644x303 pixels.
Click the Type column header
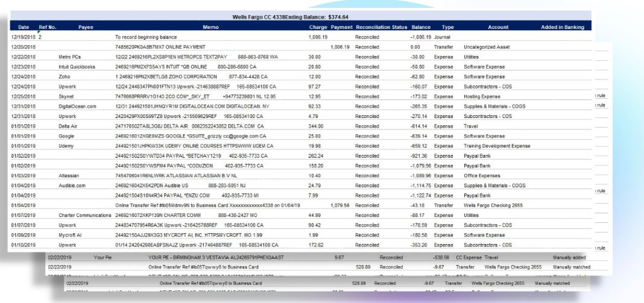tap(447, 27)
